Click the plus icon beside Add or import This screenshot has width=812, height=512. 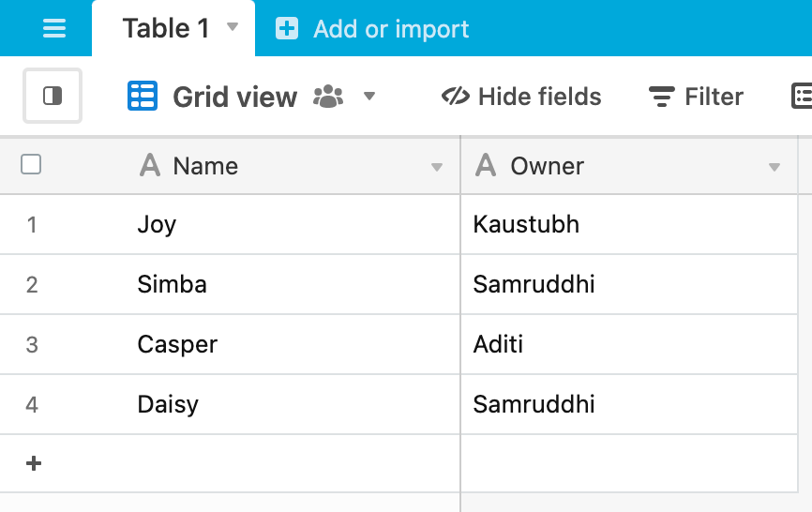click(287, 28)
